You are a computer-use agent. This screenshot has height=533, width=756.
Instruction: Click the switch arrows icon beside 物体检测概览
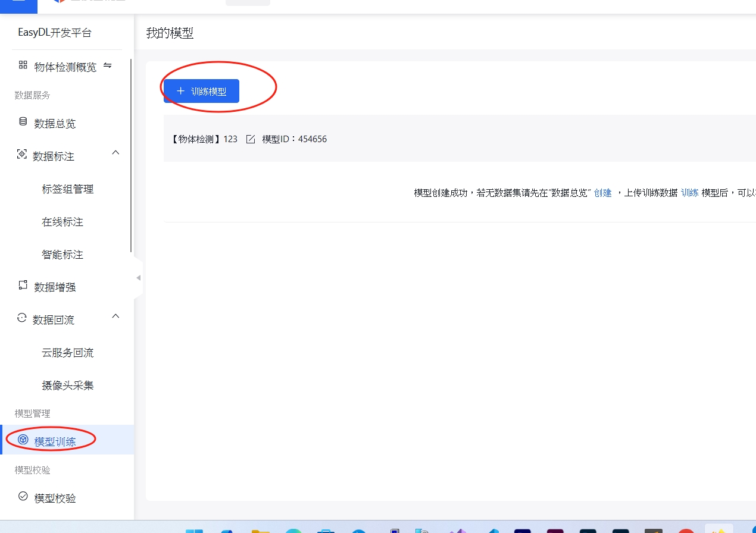click(x=108, y=65)
